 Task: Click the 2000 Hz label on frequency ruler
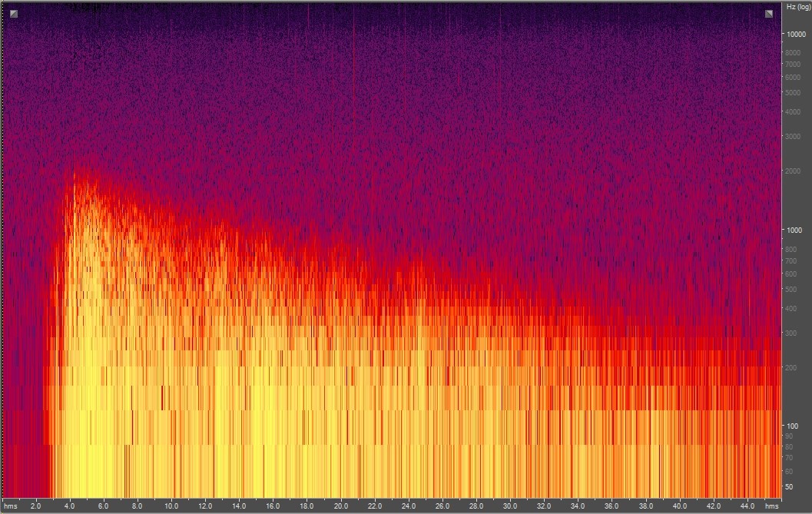(x=794, y=171)
